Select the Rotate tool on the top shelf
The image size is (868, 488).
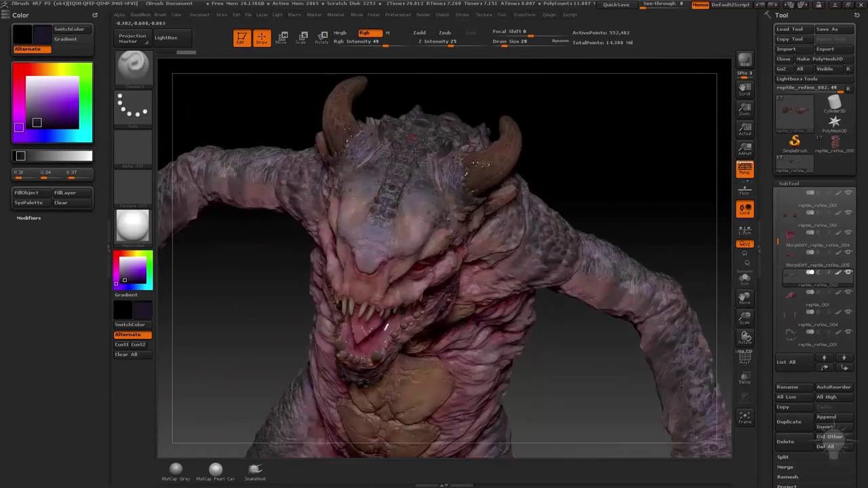pyautogui.click(x=322, y=37)
